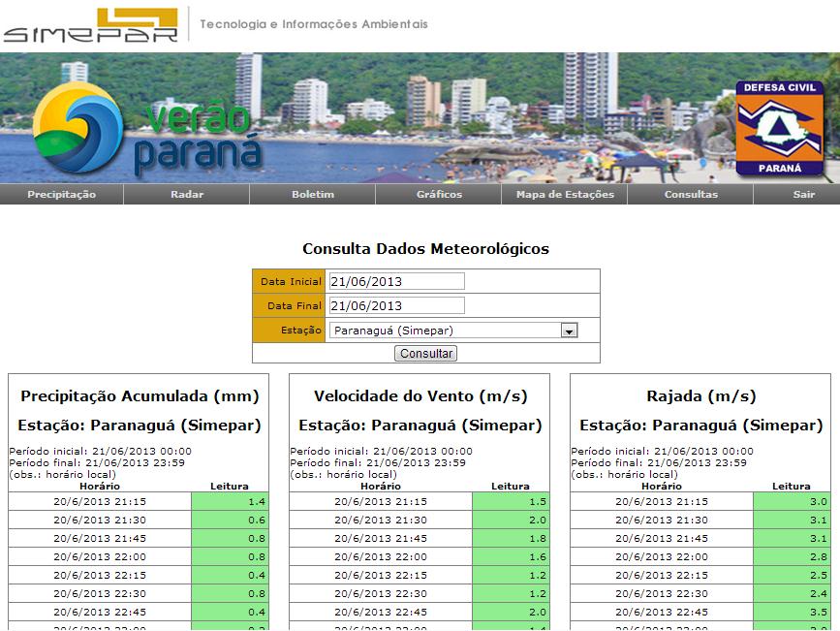
Task: Select Gráficos in navigation bar
Action: pos(439,195)
